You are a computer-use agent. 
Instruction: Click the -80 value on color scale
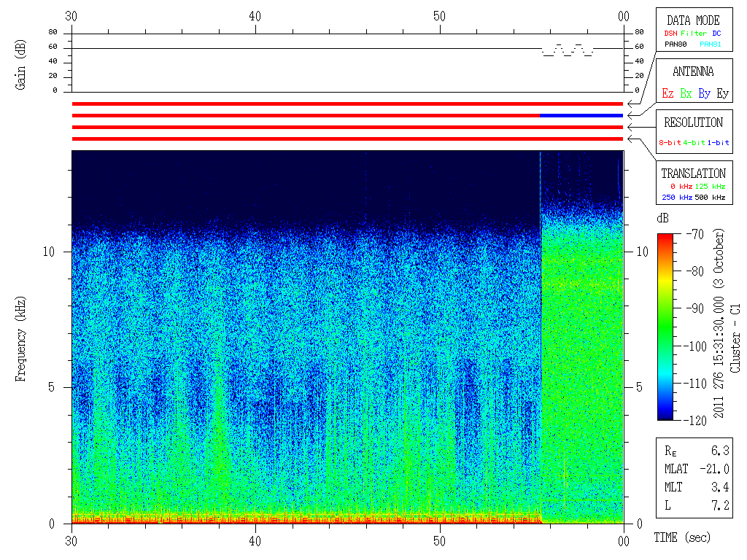[x=695, y=271]
